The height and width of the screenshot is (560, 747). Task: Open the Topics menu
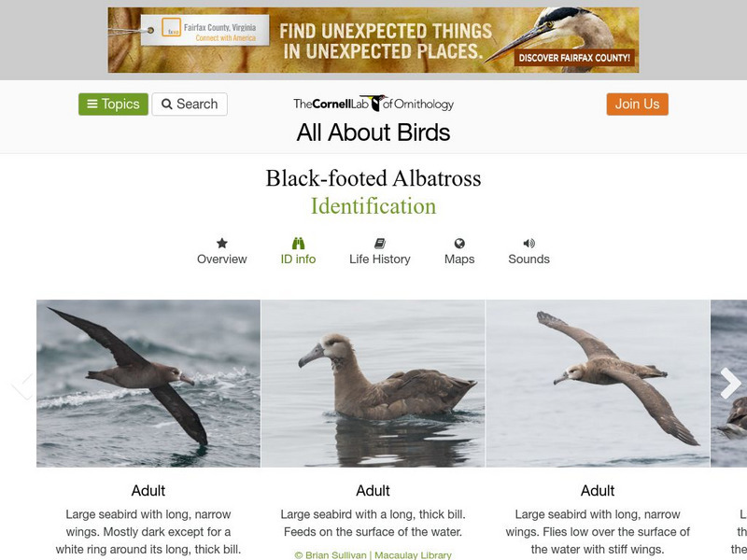[113, 105]
